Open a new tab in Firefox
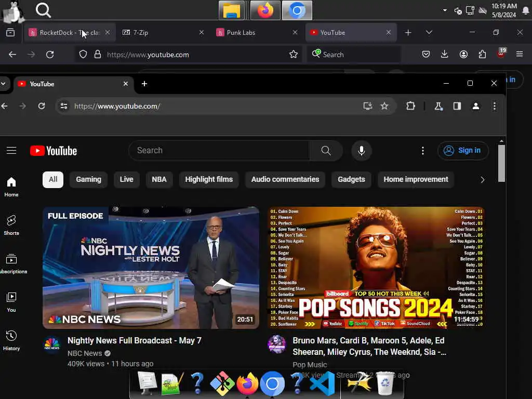 [x=408, y=33]
